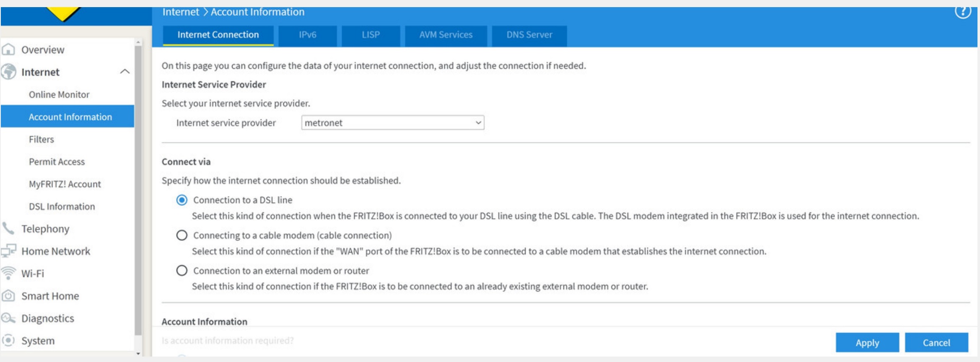Click the Telephony phone icon

point(8,228)
